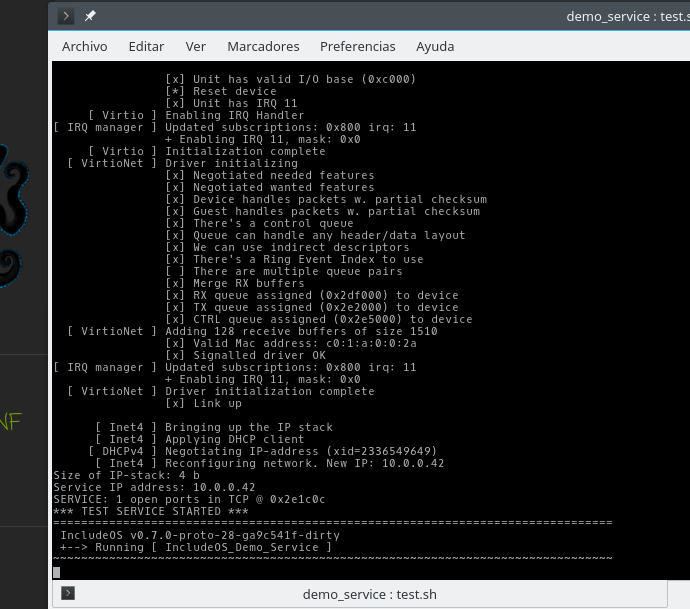Click the pin icon in the title bar

click(90, 16)
